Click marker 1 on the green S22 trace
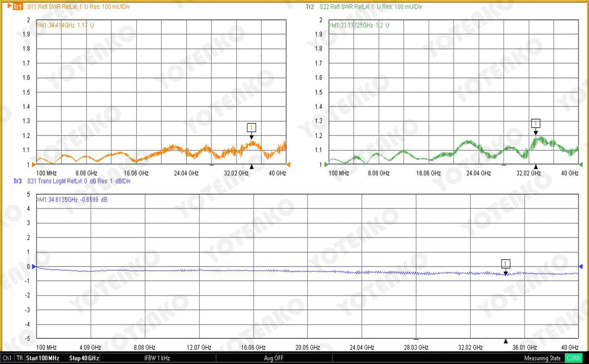Image resolution: width=589 pixels, height=364 pixels. 536,123
